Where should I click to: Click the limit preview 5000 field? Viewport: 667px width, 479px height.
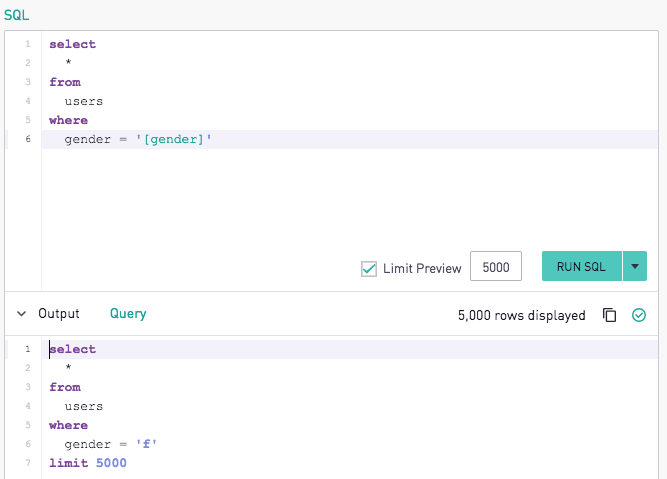pyautogui.click(x=496, y=266)
